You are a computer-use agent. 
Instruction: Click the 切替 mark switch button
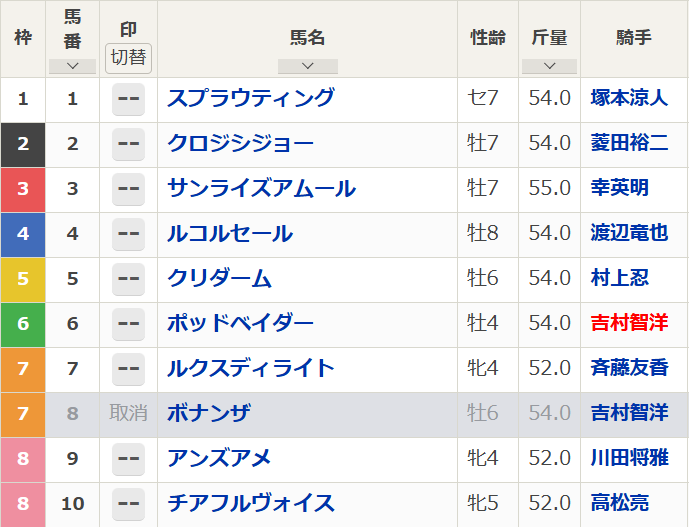[128, 58]
